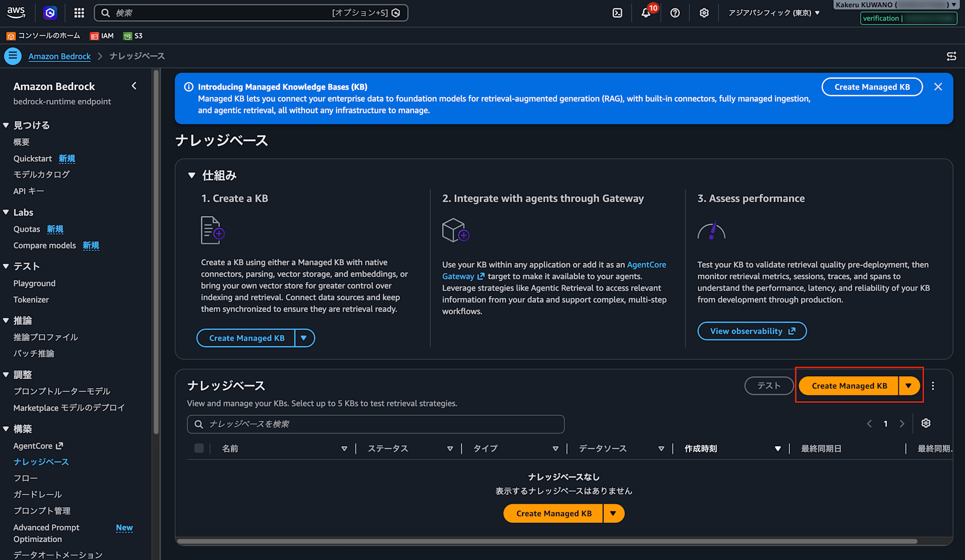Select all knowledge bases checkbox in header
Screen dimensions: 965x560
point(199,449)
